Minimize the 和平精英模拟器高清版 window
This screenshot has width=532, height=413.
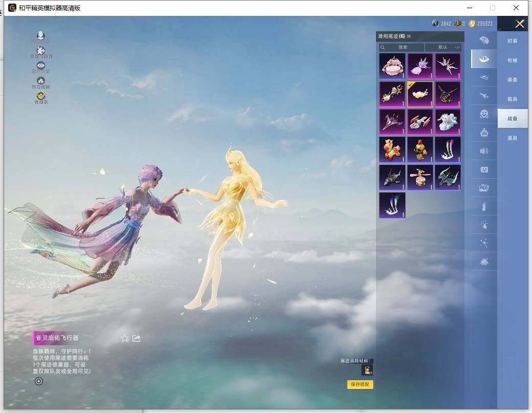[x=470, y=8]
